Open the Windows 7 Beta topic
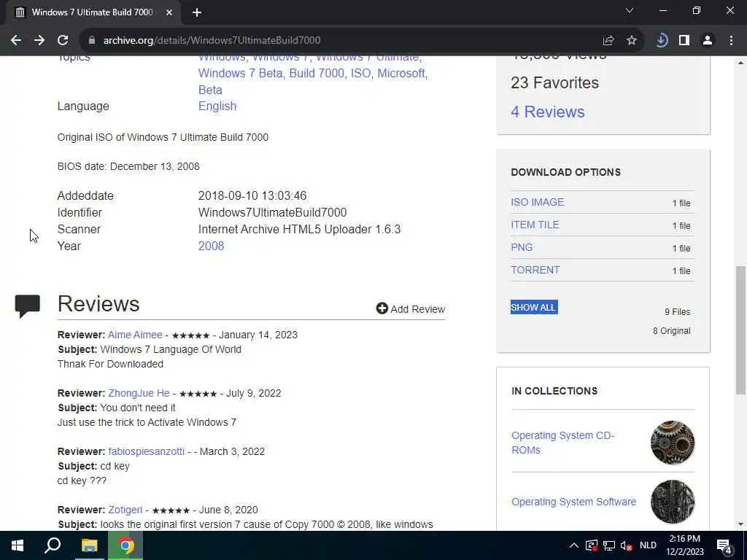Viewport: 747px width, 560px height. click(x=241, y=74)
